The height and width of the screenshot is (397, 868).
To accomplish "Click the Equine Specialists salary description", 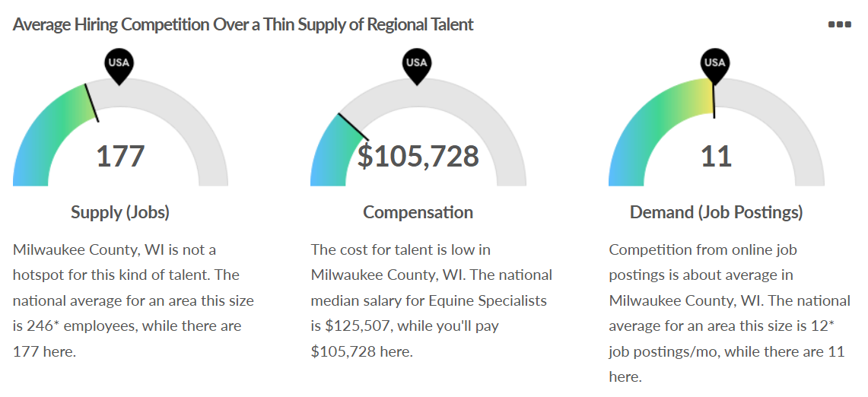I will coord(432,300).
